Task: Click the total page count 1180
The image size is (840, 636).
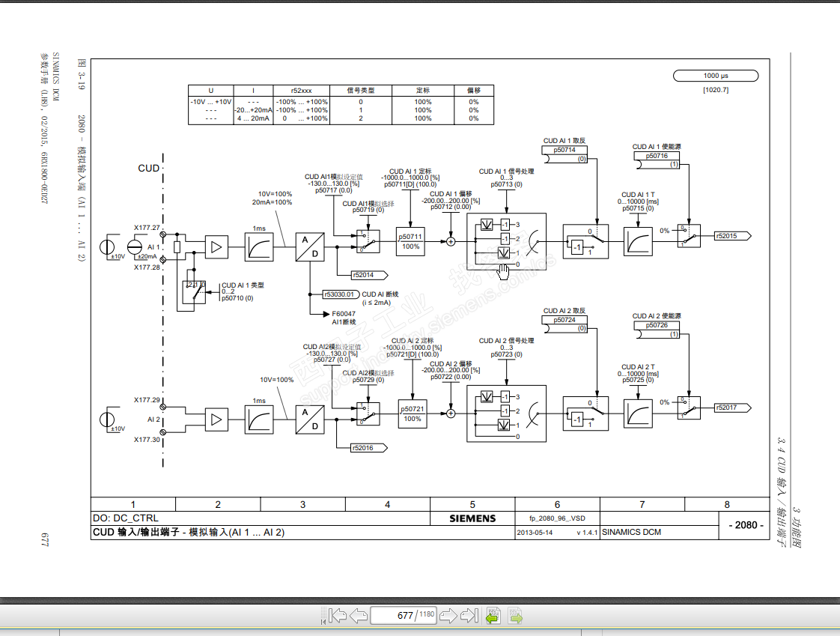Action: 427,614
